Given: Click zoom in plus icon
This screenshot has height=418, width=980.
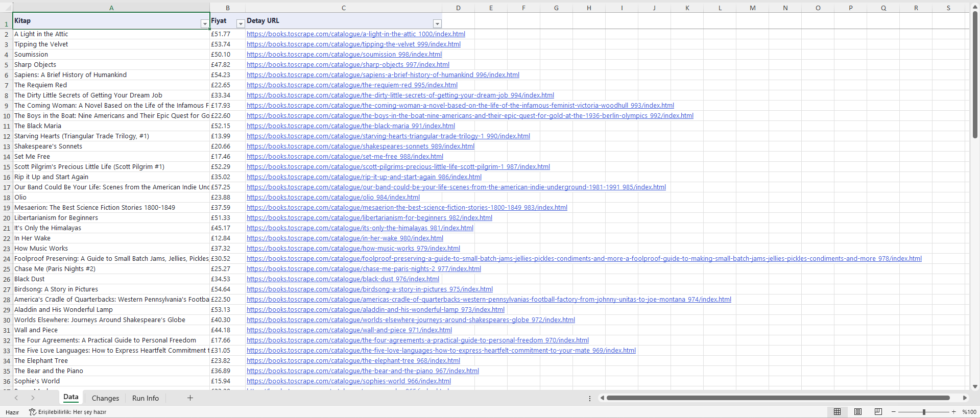Looking at the screenshot, I should tap(953, 412).
